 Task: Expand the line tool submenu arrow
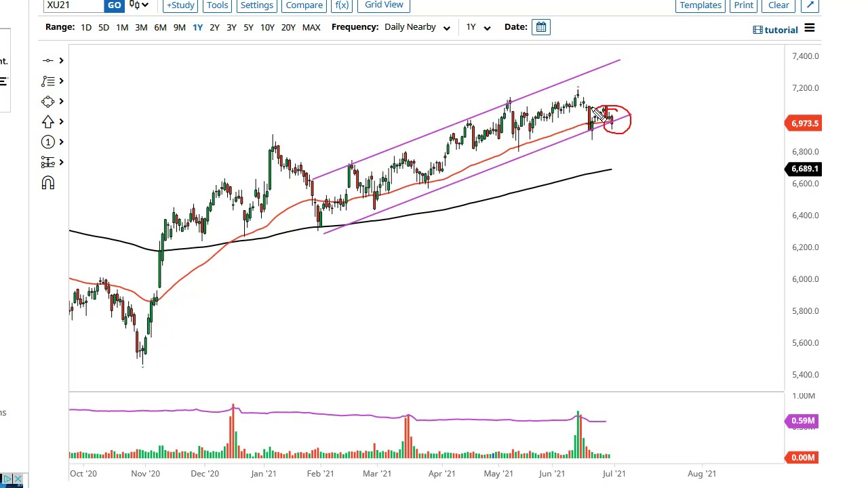point(61,60)
